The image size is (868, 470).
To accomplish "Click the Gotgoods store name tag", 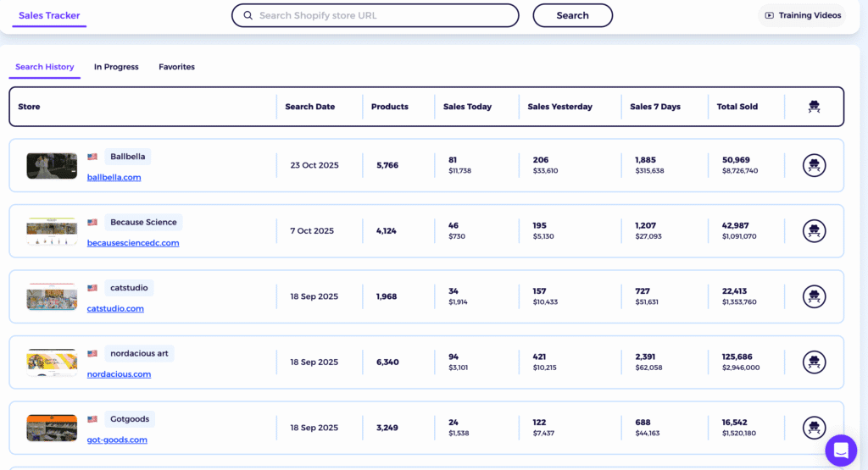I will 130,419.
